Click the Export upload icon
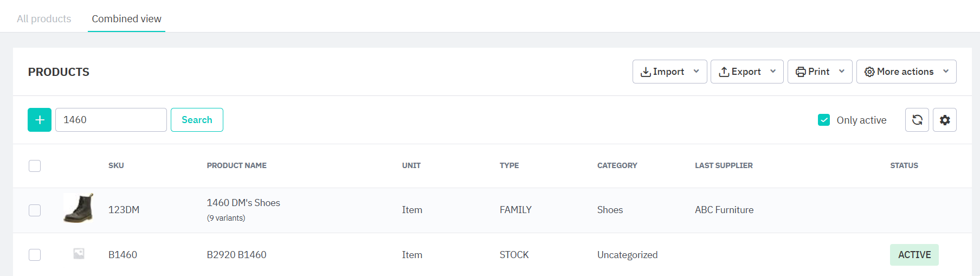The width and height of the screenshot is (980, 276). click(724, 72)
